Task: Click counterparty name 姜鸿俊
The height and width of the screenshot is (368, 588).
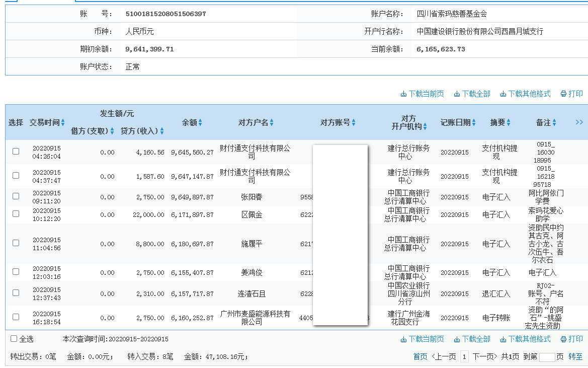Action: [x=251, y=273]
